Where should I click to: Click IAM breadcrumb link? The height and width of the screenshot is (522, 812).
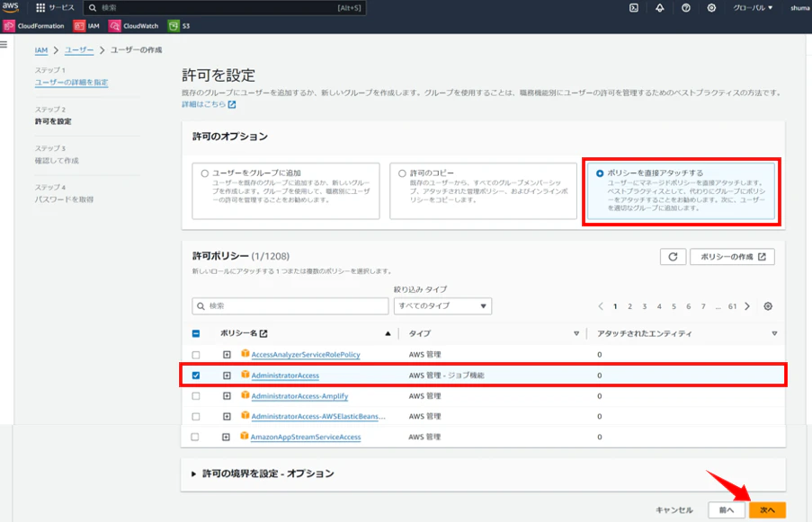pyautogui.click(x=40, y=50)
